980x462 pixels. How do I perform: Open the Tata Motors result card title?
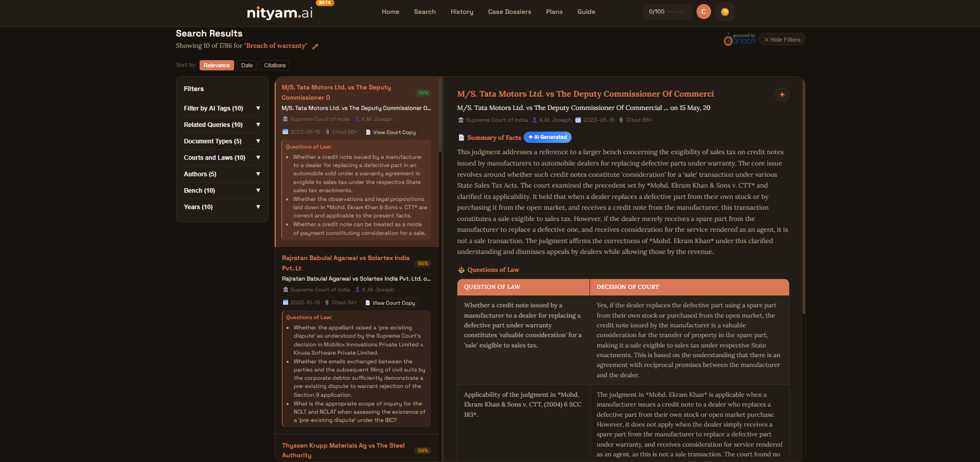336,93
